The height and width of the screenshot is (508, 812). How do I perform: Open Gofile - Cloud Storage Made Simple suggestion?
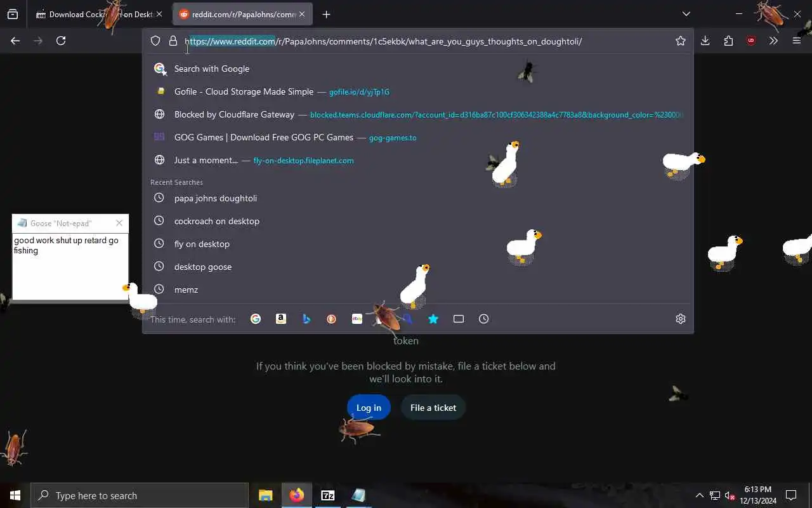tap(418, 91)
